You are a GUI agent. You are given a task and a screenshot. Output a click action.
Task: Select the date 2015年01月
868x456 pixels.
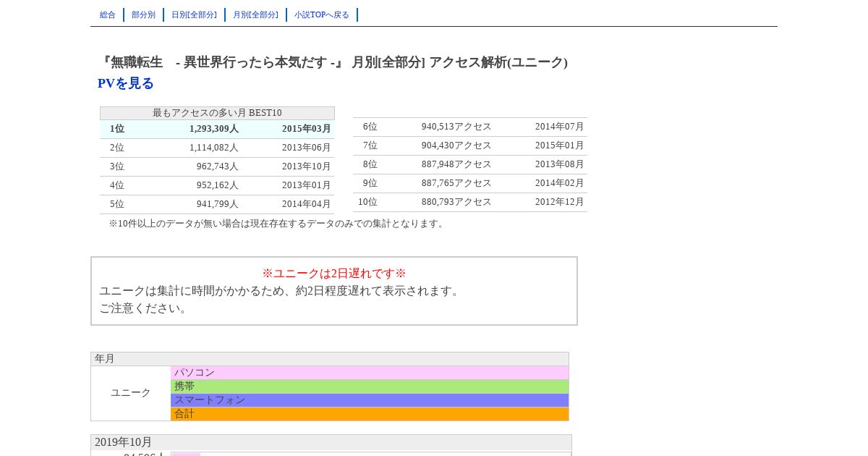560,145
